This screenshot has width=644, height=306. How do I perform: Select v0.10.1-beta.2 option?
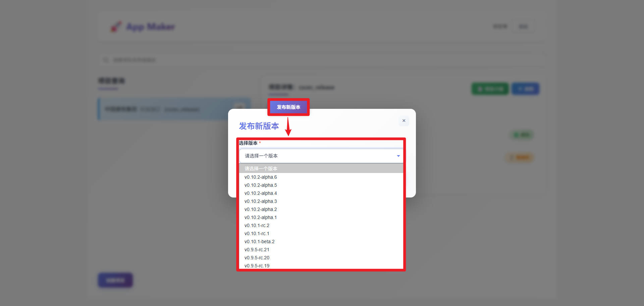click(x=259, y=242)
